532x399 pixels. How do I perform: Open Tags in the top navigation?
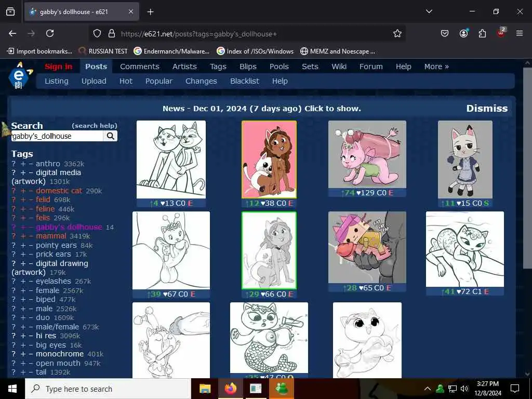pyautogui.click(x=218, y=66)
